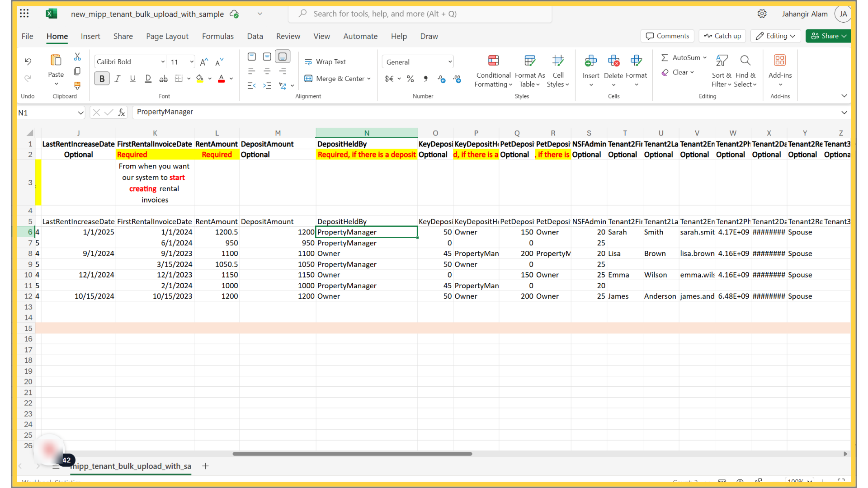Click the Align Left icon
This screenshot has height=488, width=868.
coord(252,71)
